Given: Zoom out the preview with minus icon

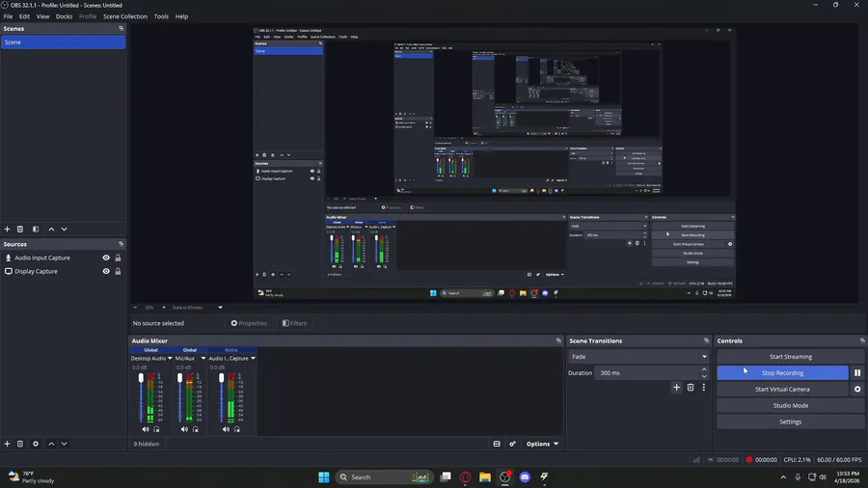Looking at the screenshot, I should click(135, 308).
